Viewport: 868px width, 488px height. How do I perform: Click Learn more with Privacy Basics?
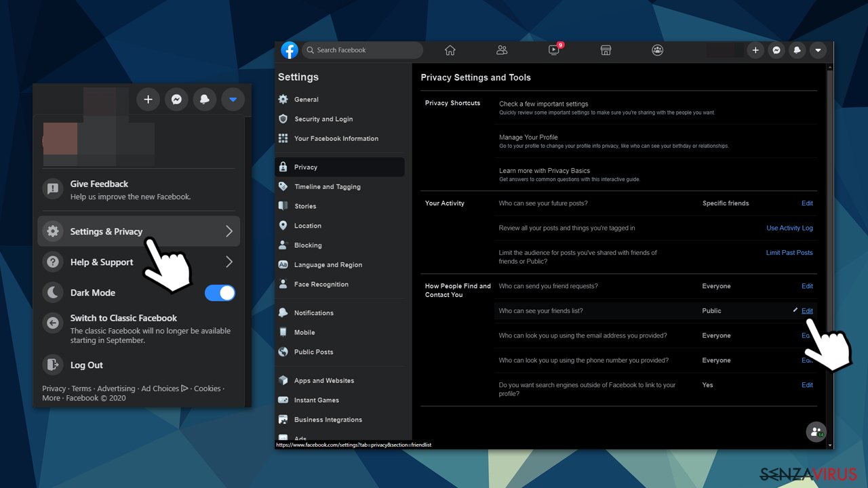tap(545, 171)
